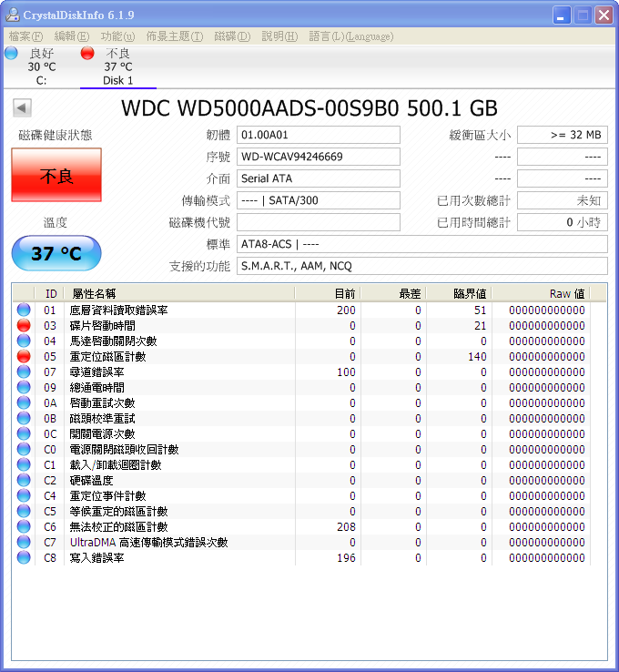619x672 pixels.
Task: Click the blue status icon for ID 0B
Action: click(x=24, y=418)
